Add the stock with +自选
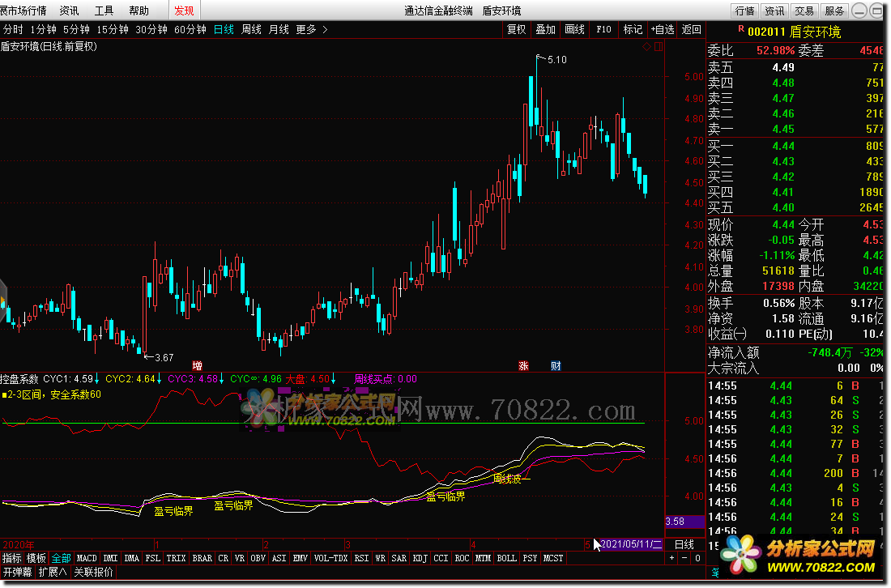The width and height of the screenshot is (891, 588). tap(663, 29)
